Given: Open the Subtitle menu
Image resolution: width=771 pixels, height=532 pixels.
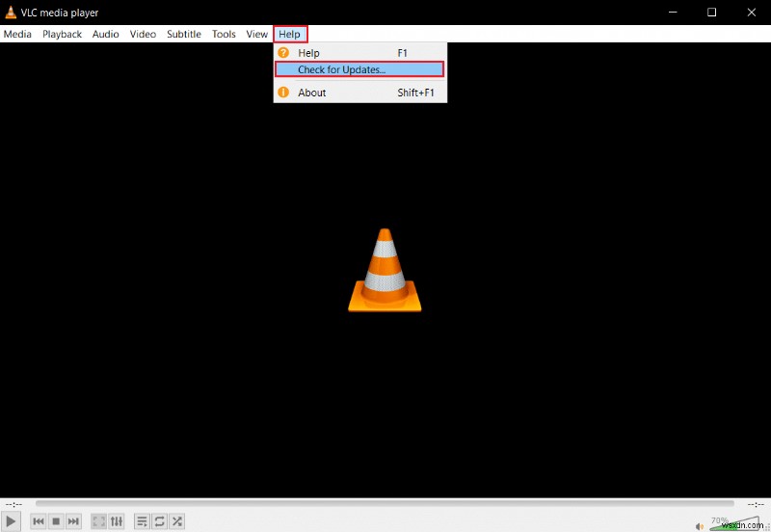Looking at the screenshot, I should pos(183,34).
